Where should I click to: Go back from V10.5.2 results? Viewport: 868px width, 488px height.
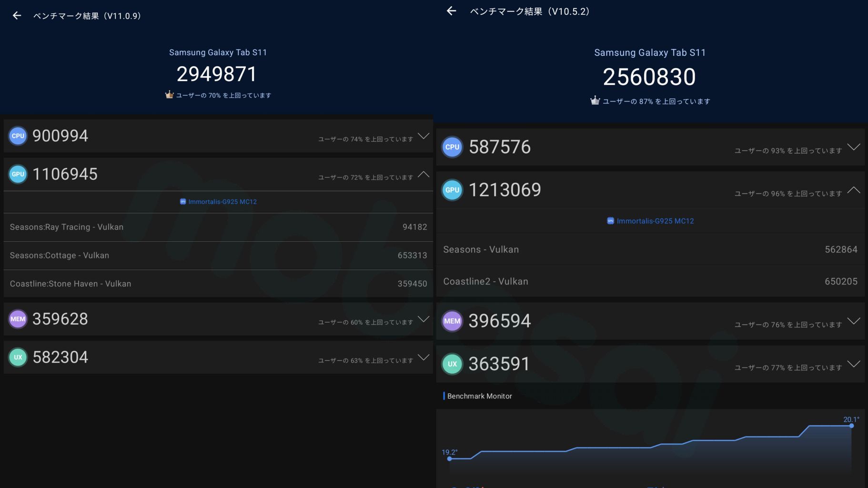pos(451,11)
